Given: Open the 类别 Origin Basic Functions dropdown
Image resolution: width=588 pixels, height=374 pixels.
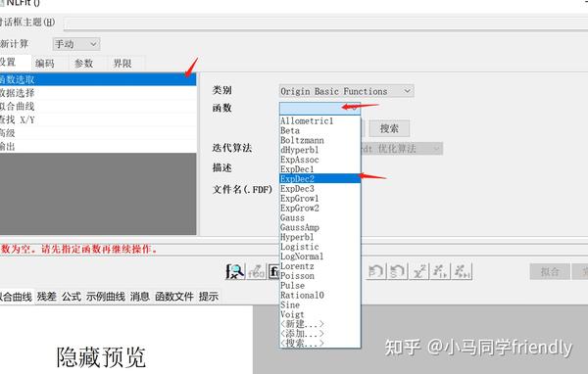Looking at the screenshot, I should [347, 91].
